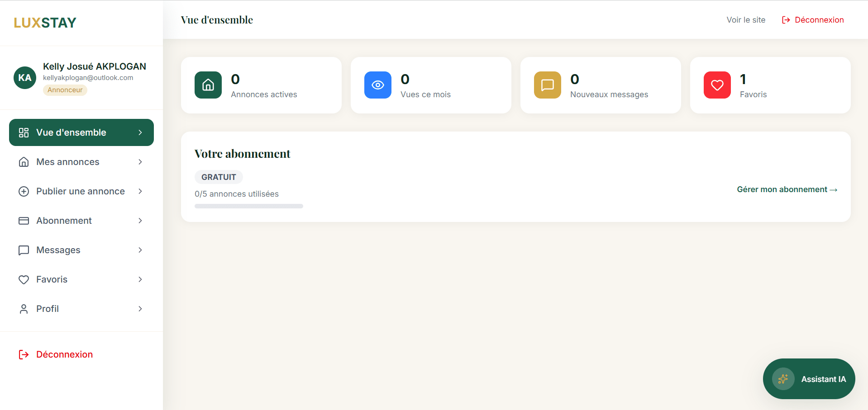Click the GRATUIT plan badge
868x410 pixels.
click(219, 177)
